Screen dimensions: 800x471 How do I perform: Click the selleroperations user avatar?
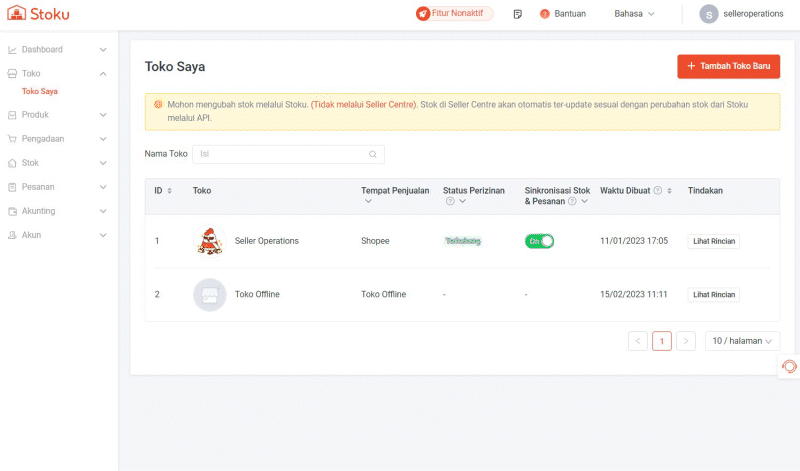709,14
